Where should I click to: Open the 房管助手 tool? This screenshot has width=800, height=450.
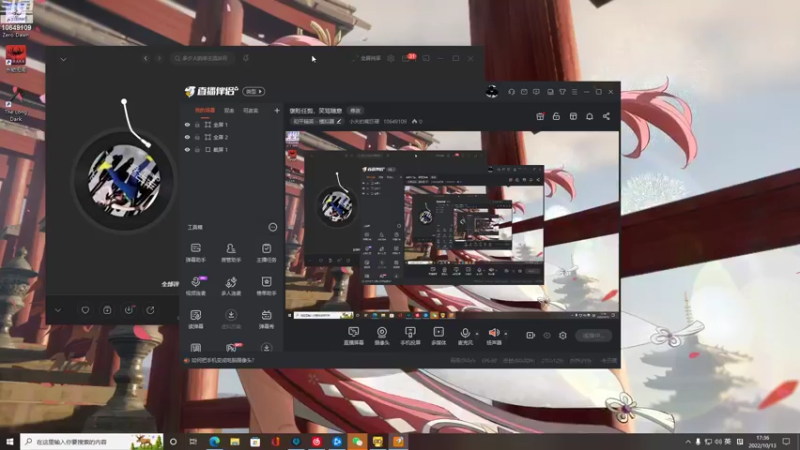point(231,252)
